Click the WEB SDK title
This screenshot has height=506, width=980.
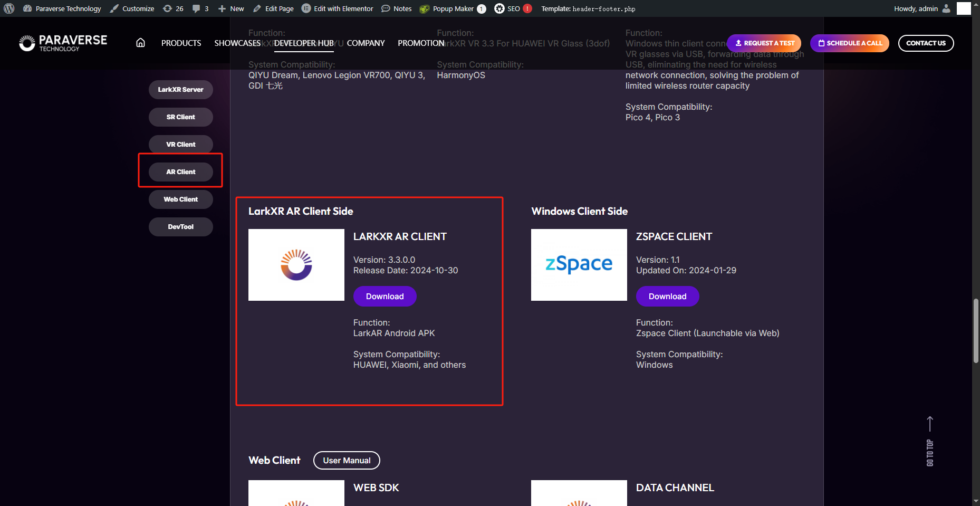click(376, 488)
